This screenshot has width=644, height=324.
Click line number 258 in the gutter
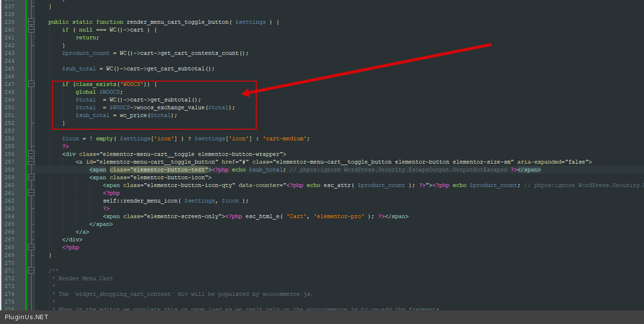coord(9,170)
